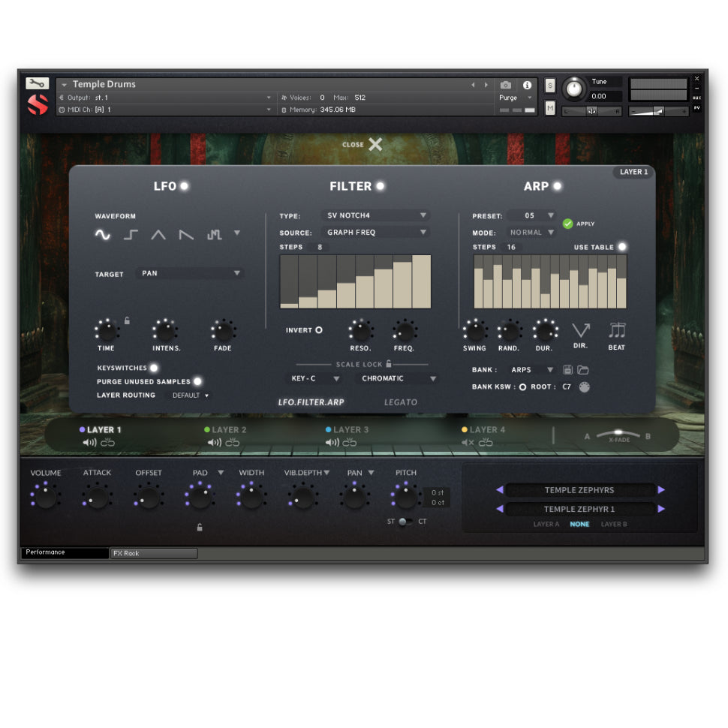
Task: Load a bank via the folder icon
Action: click(x=582, y=369)
